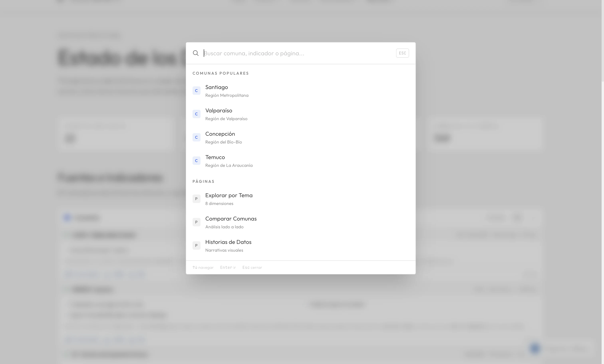Click the C badge icon beside Temuco
Image resolution: width=604 pixels, height=364 pixels.
point(196,161)
